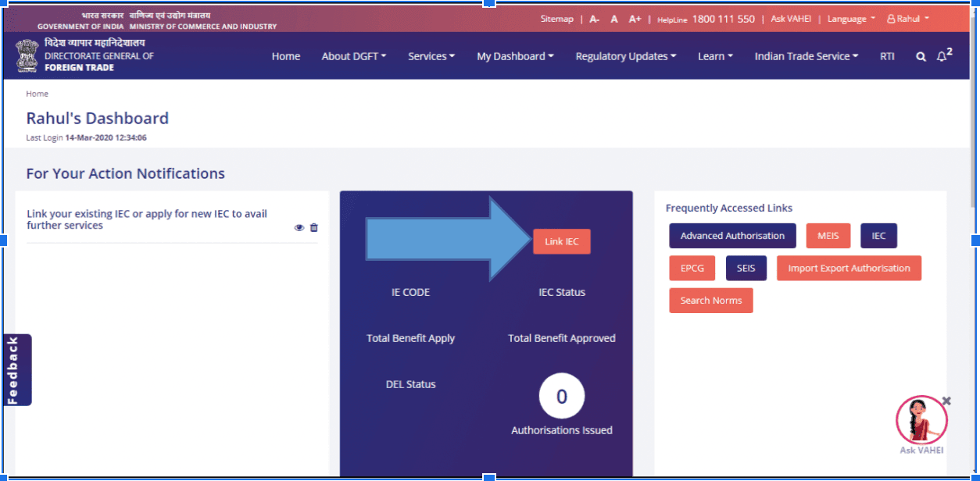Click the search magnifier icon
Viewport: 980px width, 481px height.
(x=921, y=57)
